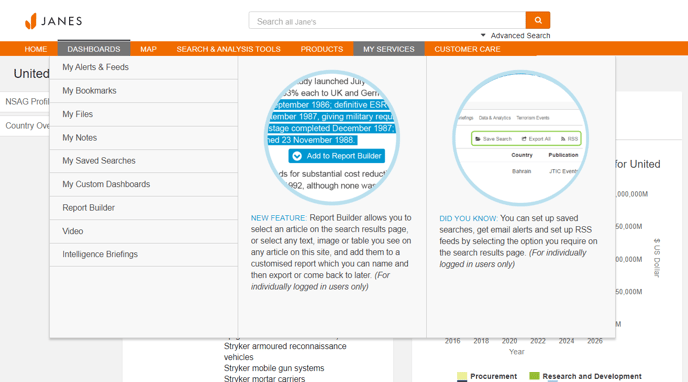
Task: Click 'Stryker mobile gun systems' text
Action: (x=274, y=368)
